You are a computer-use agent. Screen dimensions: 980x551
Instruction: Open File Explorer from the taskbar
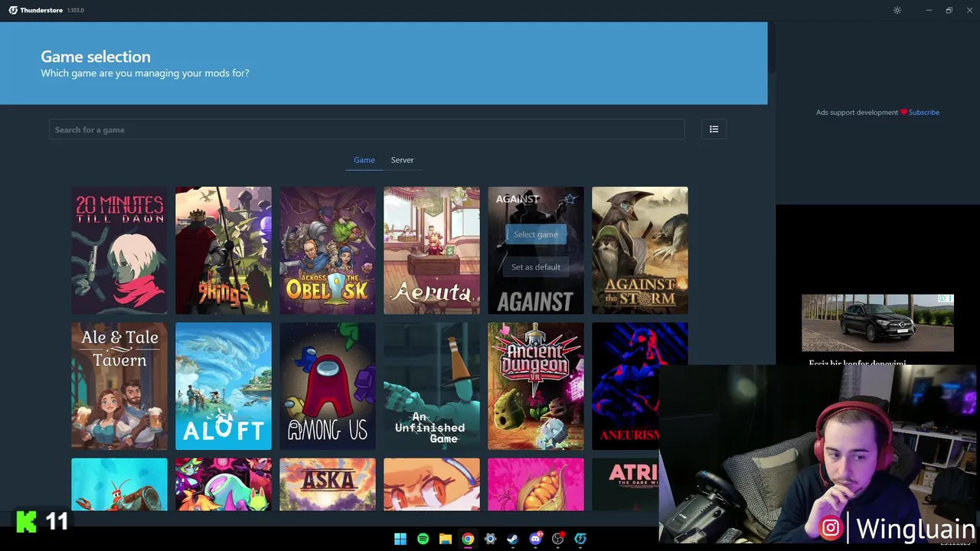click(445, 539)
